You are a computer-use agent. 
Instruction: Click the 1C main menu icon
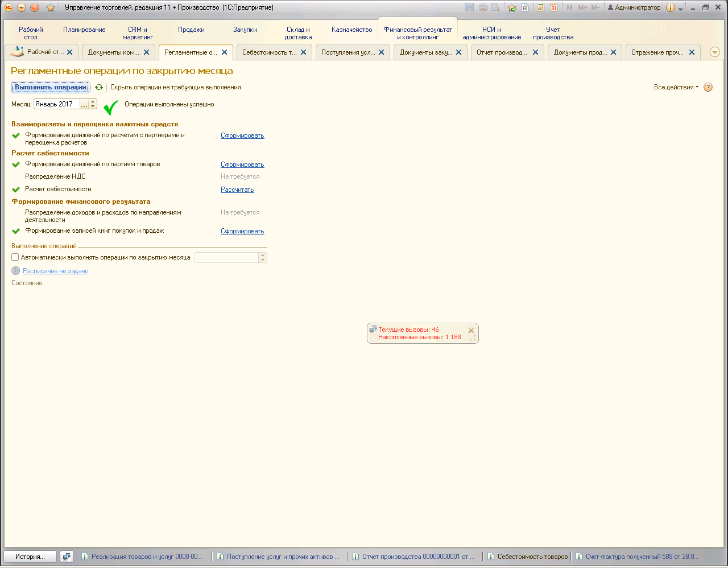[x=9, y=7]
